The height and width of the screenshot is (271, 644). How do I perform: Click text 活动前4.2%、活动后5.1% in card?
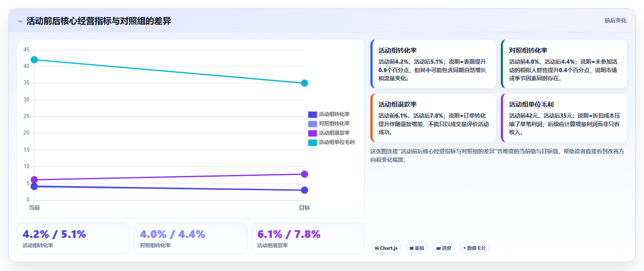coord(411,62)
